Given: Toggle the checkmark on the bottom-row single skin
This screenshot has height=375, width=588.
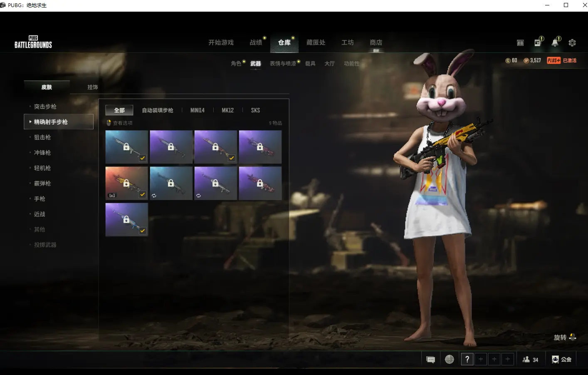Looking at the screenshot, I should point(143,231).
